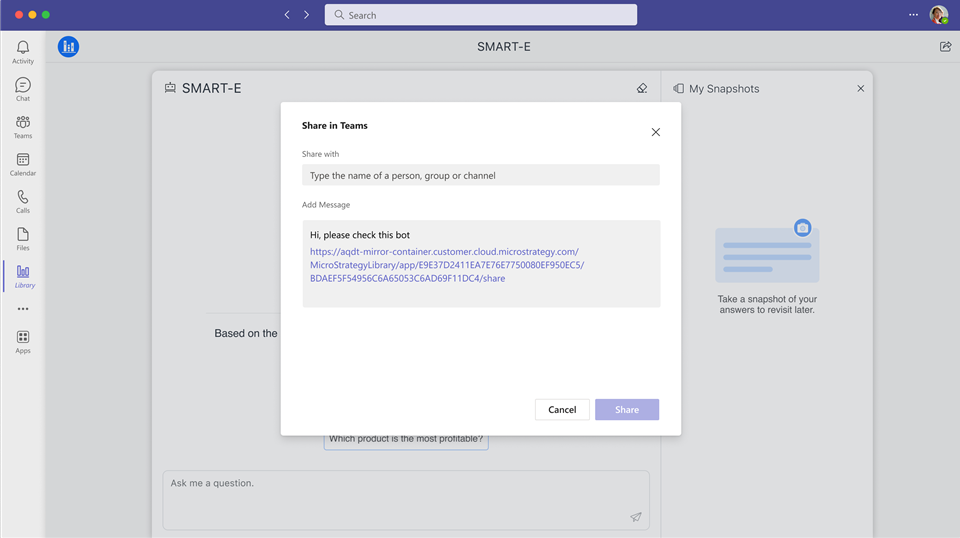Click the Share with recipient field
Screen dimensions: 960x538
[480, 175]
